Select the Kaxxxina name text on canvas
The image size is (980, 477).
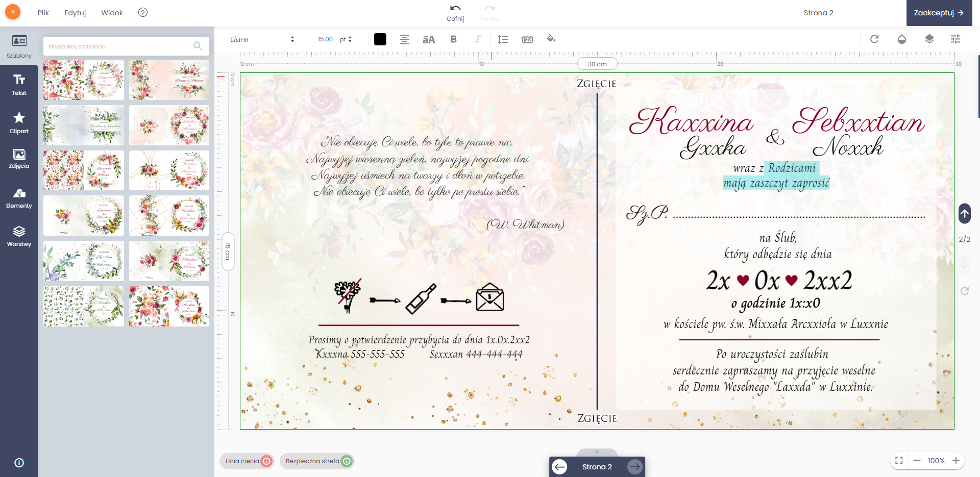691,121
